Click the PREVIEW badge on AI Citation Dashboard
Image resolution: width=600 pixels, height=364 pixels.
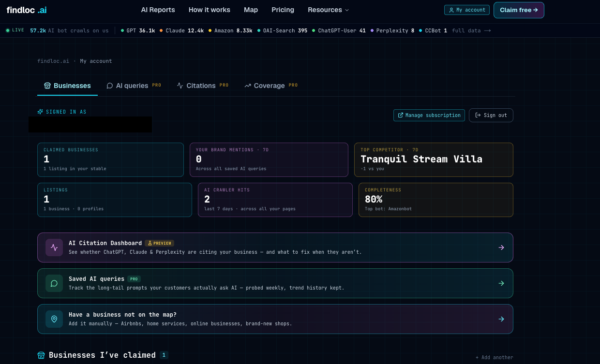tap(159, 243)
